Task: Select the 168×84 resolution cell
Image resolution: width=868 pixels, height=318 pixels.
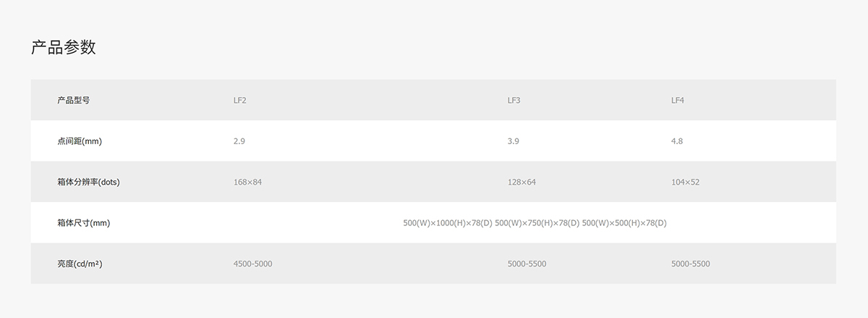Action: click(247, 182)
